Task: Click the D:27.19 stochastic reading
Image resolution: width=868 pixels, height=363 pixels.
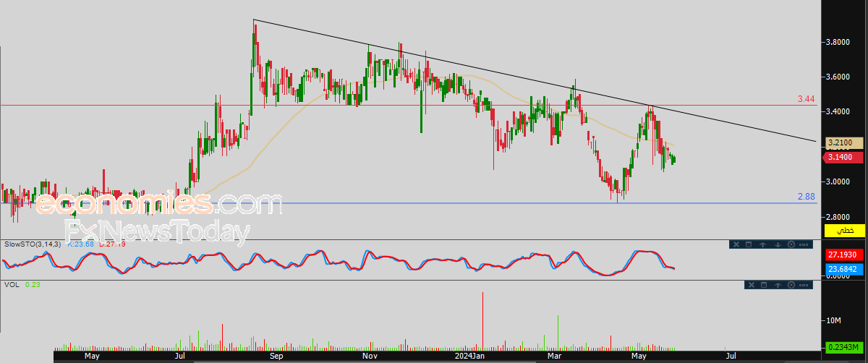Action: (x=111, y=244)
